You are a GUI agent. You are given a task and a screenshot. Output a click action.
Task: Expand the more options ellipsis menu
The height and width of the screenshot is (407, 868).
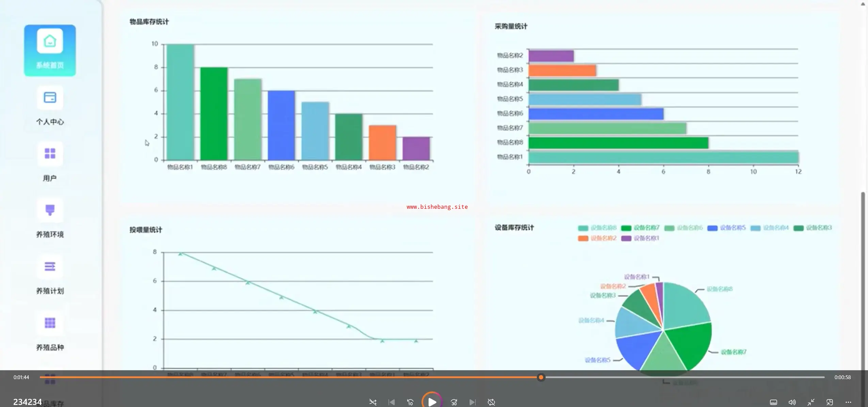point(848,402)
